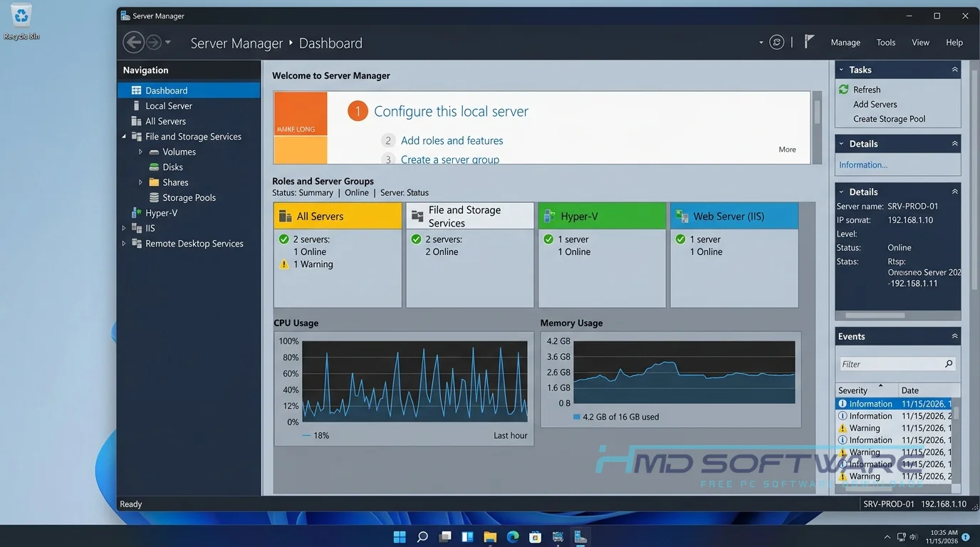Open the Tools menu
This screenshot has width=980, height=547.
(886, 43)
